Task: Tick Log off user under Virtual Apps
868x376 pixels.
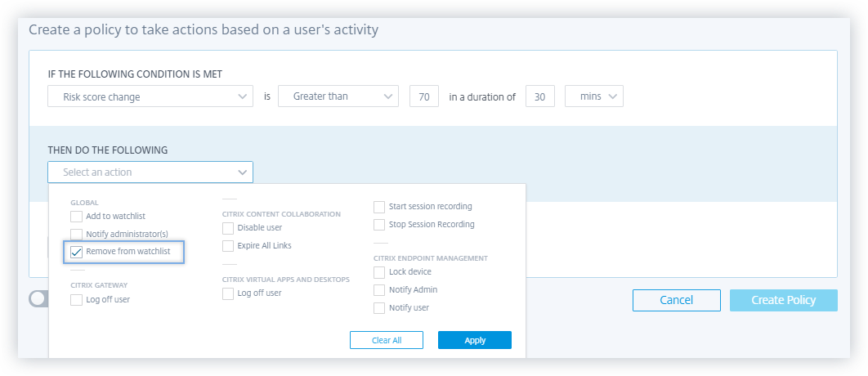Action: tap(228, 293)
